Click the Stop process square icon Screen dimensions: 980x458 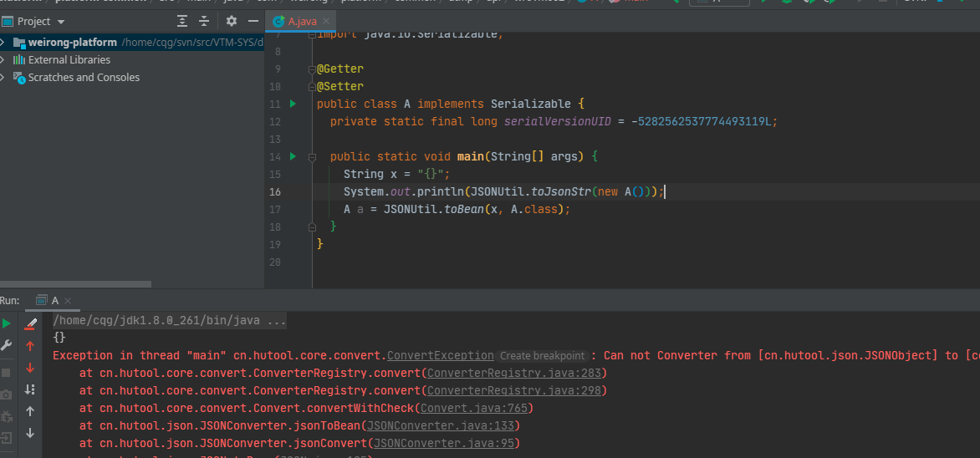pos(6,373)
